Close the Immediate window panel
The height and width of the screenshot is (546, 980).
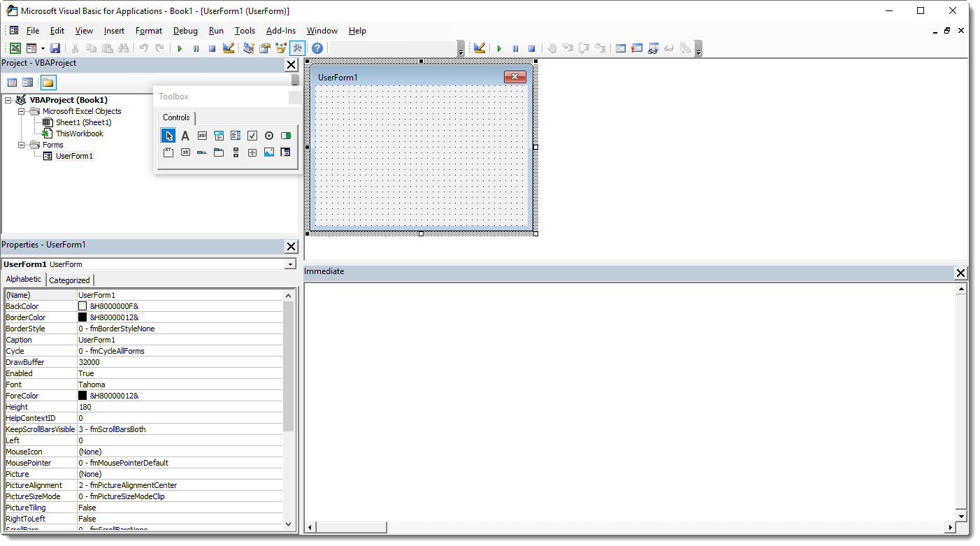(x=960, y=273)
